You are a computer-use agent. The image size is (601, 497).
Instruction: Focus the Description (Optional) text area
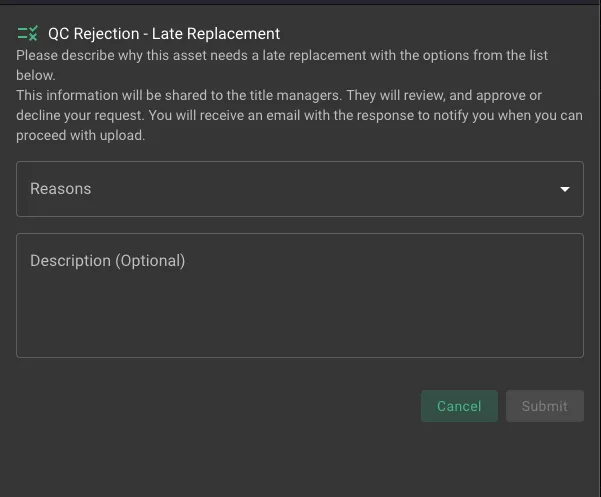point(299,300)
